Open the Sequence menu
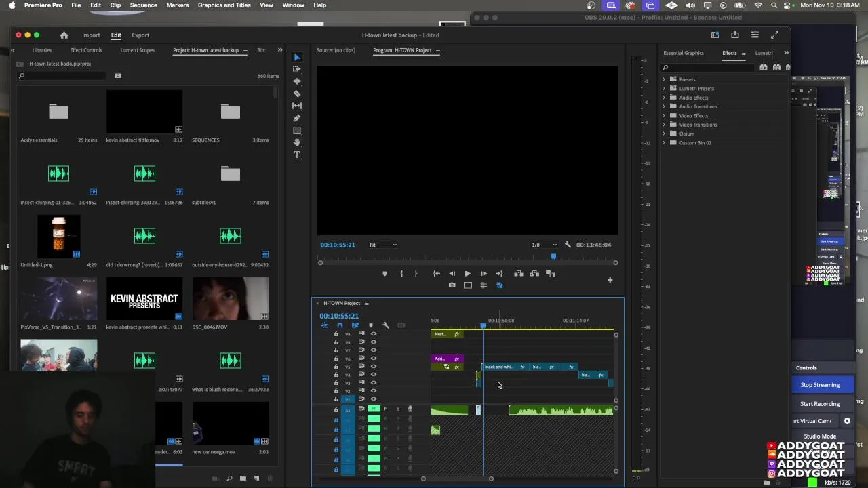Screen dimensions: 868x488 (143, 5)
